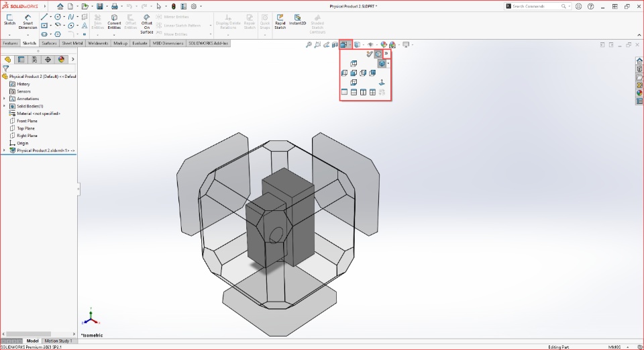Toggle the View Selector cube button
The image size is (644, 350).
point(378,54)
